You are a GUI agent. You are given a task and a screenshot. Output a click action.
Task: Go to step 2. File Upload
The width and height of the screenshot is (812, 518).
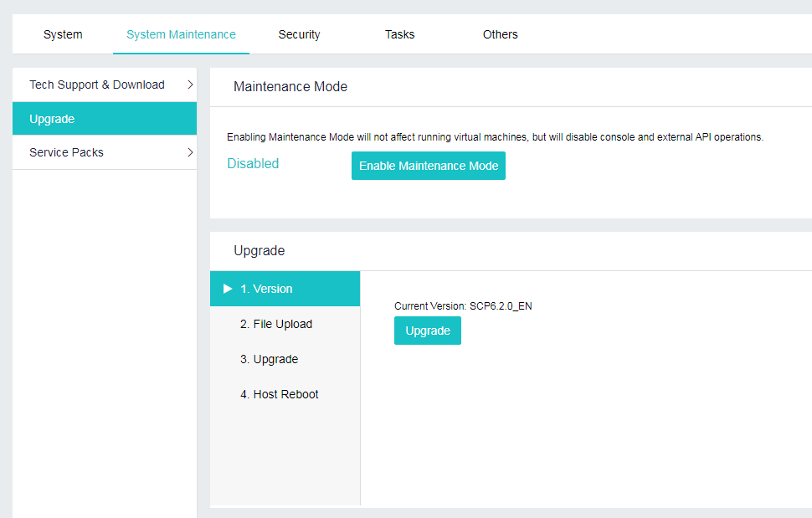275,324
